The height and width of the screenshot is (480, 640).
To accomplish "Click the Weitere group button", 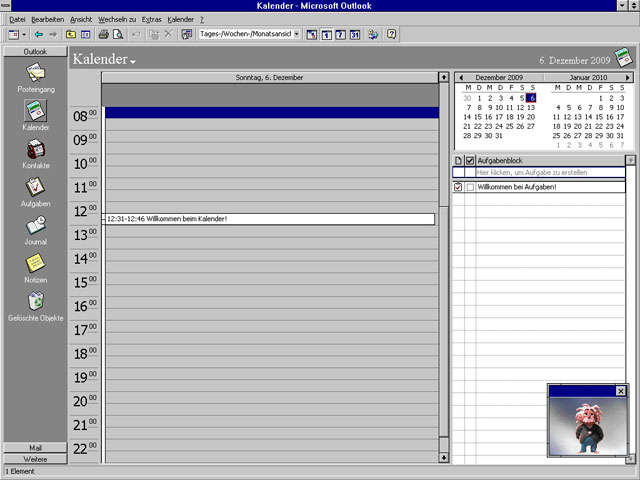I will 34,459.
